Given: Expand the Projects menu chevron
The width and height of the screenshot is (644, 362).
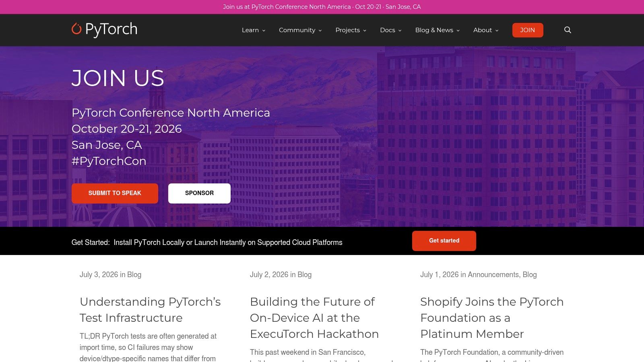Looking at the screenshot, I should [365, 31].
